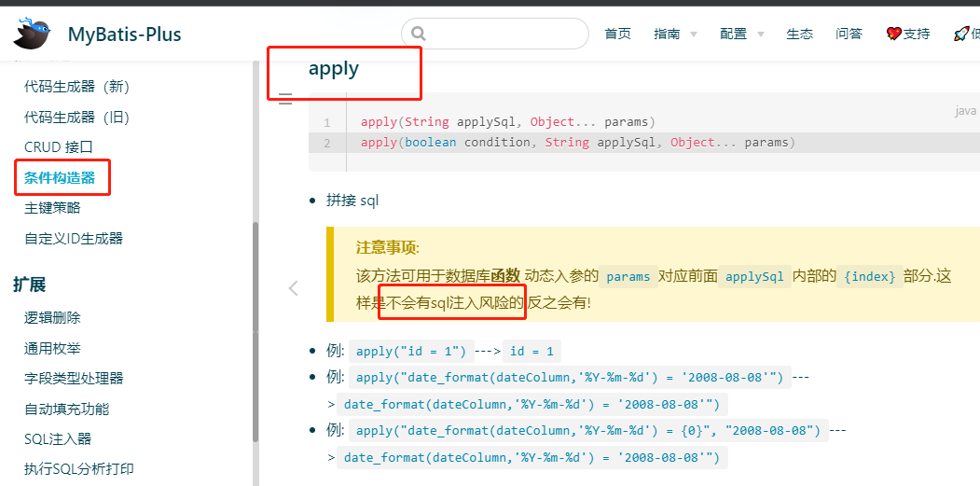Click the hamburger lines icon beside the apply heading

point(285,98)
